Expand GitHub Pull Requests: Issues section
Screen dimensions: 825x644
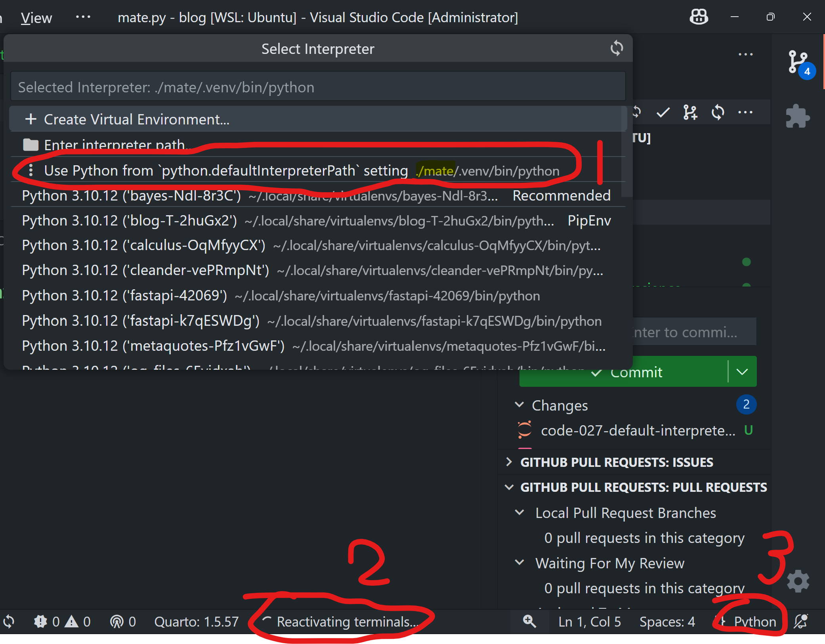click(x=509, y=462)
